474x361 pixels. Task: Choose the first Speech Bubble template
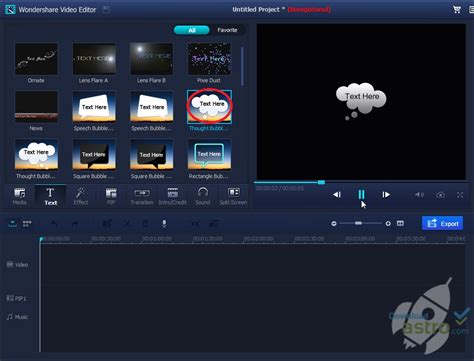tap(94, 111)
